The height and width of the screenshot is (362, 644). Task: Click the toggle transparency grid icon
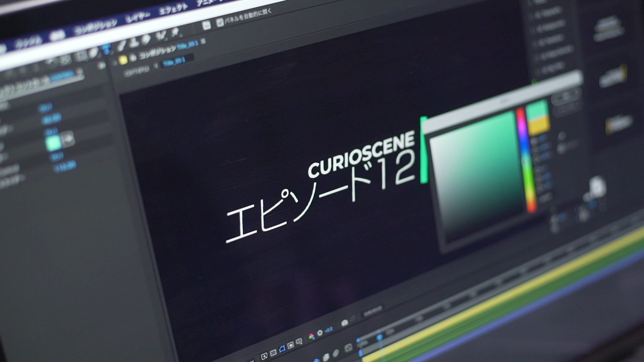pyautogui.click(x=273, y=353)
